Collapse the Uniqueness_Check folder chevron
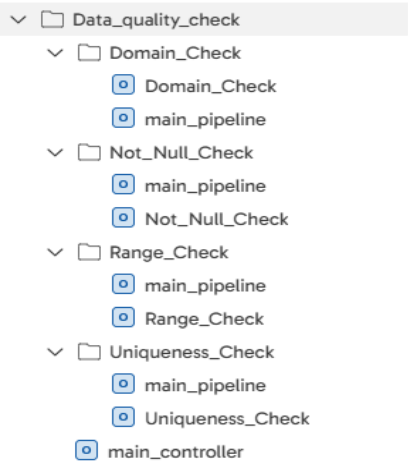This screenshot has width=408, height=471. [55, 352]
